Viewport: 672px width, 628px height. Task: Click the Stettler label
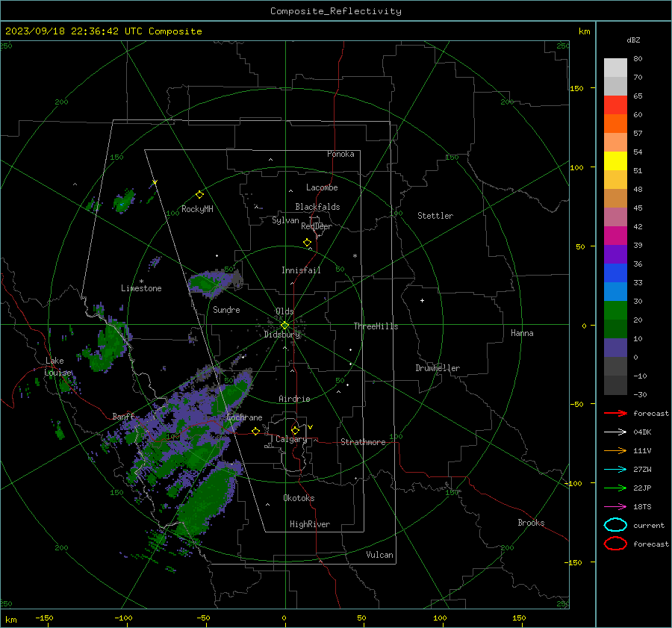click(435, 216)
